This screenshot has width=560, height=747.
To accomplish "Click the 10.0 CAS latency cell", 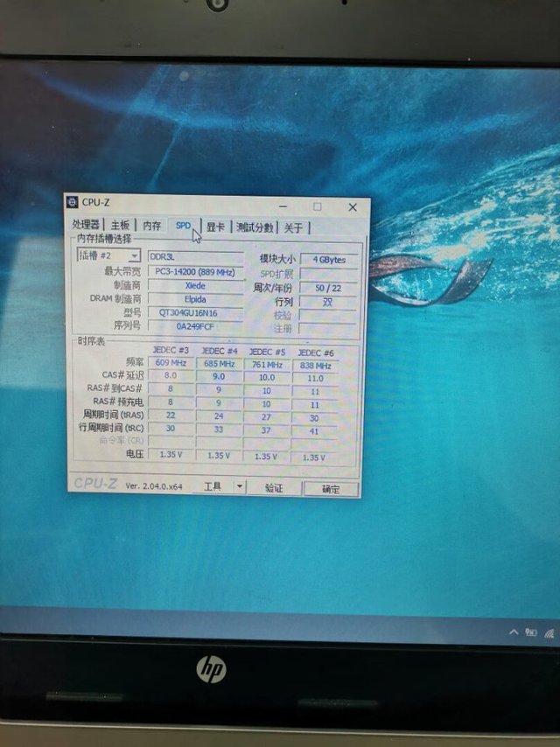I will click(x=266, y=377).
